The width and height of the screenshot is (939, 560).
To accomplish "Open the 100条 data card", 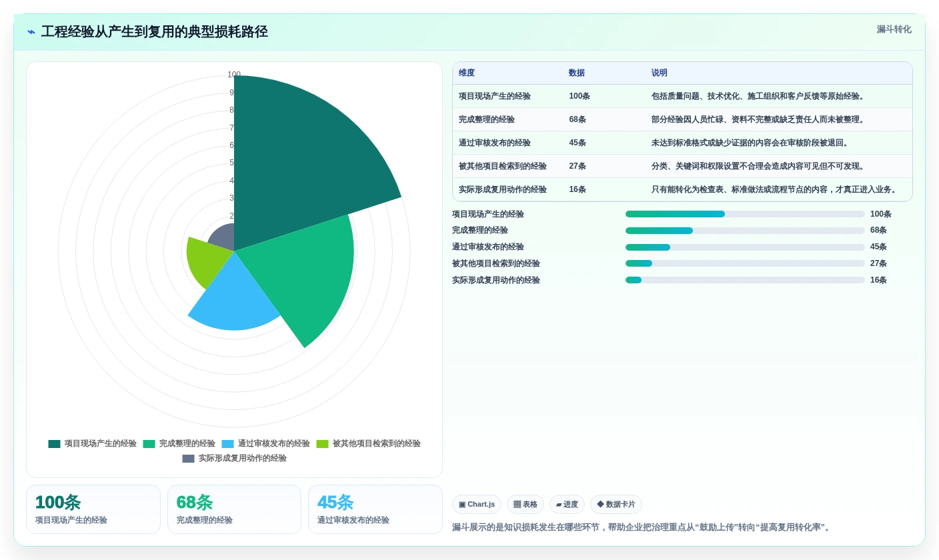I will point(93,509).
